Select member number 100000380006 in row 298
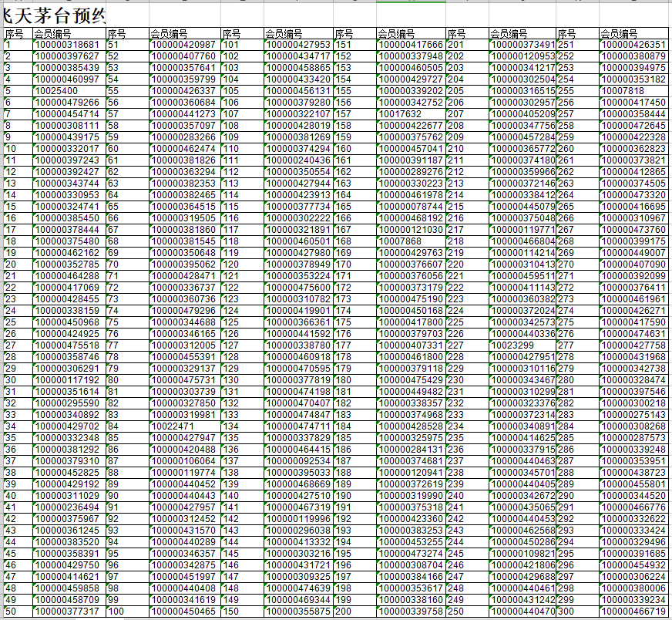 click(633, 589)
